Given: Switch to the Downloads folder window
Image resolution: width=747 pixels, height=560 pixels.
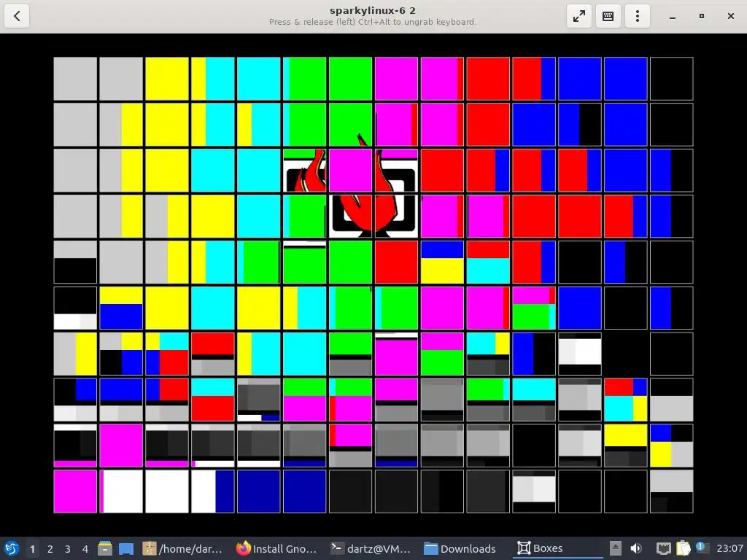Looking at the screenshot, I should coord(460,548).
